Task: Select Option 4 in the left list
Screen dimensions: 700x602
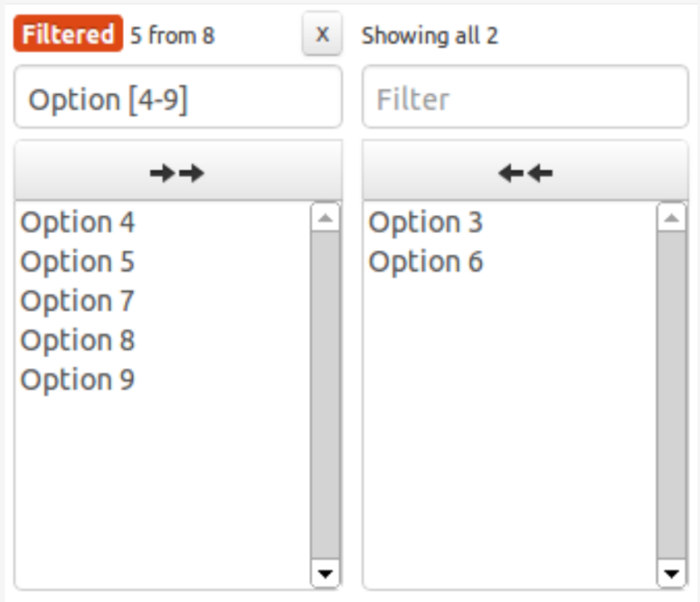Action: coord(163,222)
